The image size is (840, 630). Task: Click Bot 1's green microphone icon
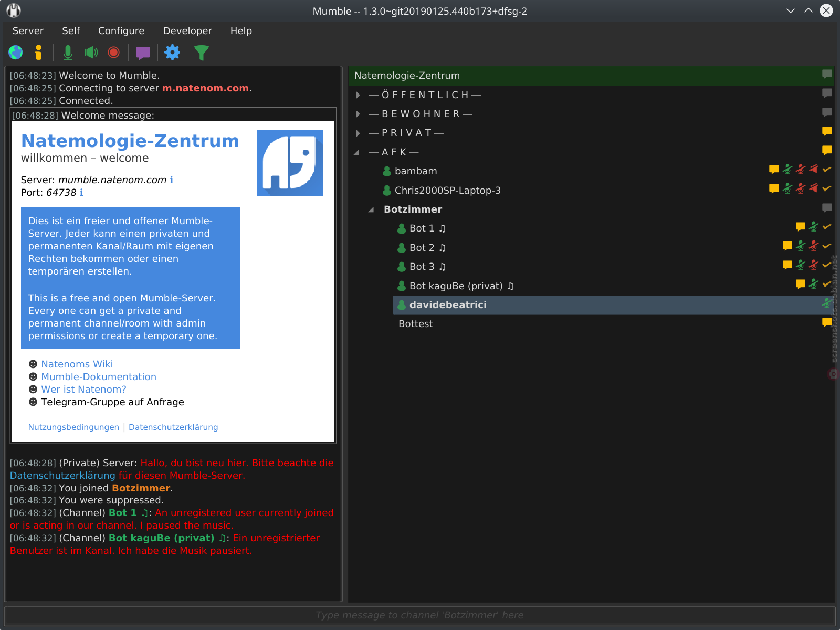[813, 226]
